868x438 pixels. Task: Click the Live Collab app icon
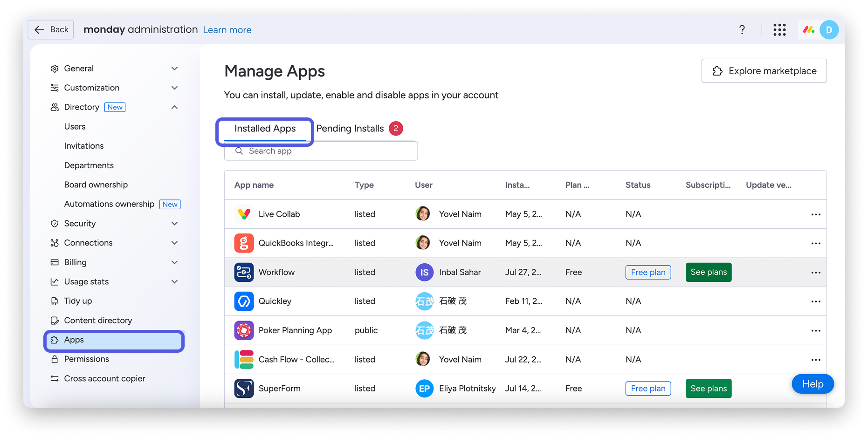tap(244, 214)
